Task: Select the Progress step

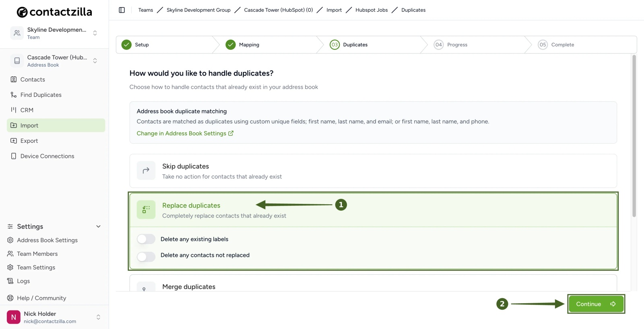Action: coord(451,45)
